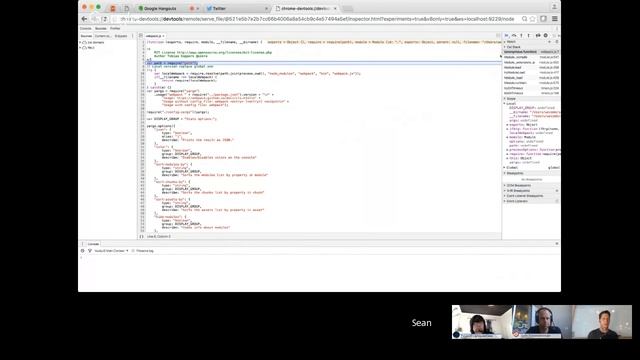The height and width of the screenshot is (360, 640).
Task: Select the Module._compile call stack frame
Action: pos(531,57)
